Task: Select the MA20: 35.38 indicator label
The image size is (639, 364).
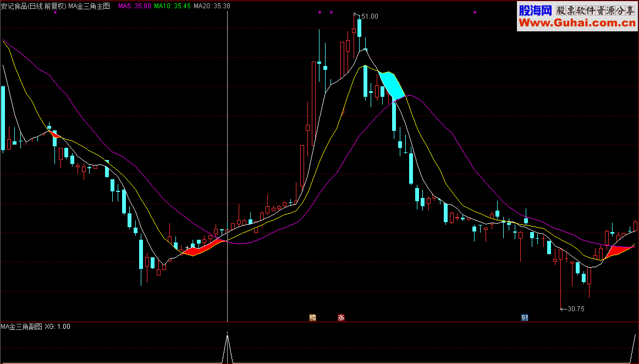Action: tap(212, 6)
